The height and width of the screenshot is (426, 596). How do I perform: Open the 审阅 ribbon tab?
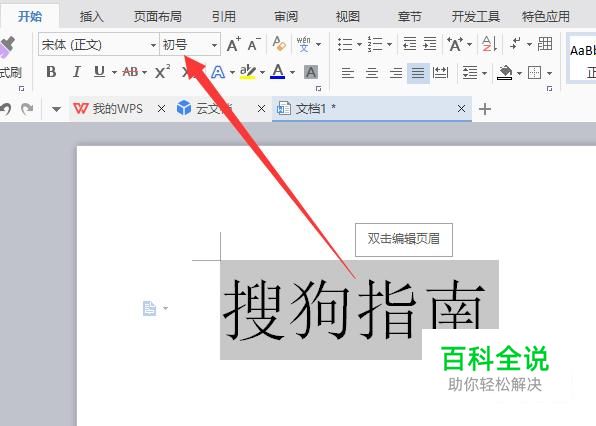[x=286, y=16]
